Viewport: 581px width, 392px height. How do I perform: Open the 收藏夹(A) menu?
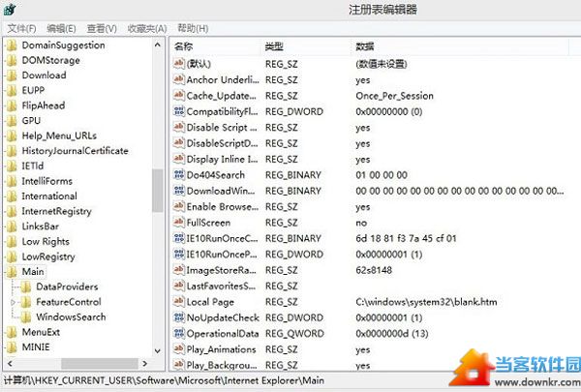(147, 28)
